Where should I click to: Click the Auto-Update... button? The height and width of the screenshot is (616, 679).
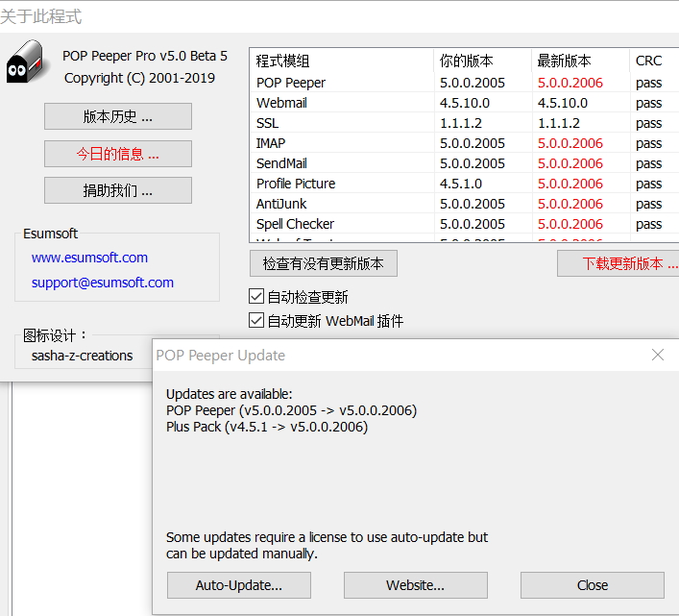coord(239,585)
